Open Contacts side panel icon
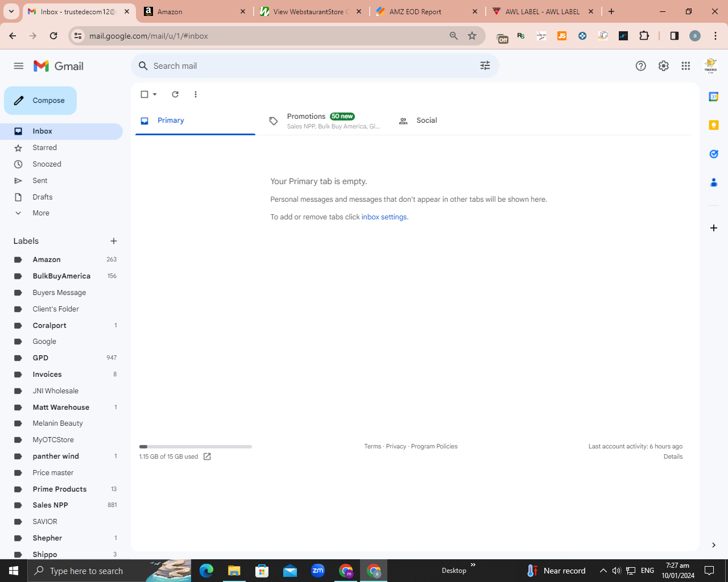Screen dimensions: 728x582 pyautogui.click(x=714, y=182)
